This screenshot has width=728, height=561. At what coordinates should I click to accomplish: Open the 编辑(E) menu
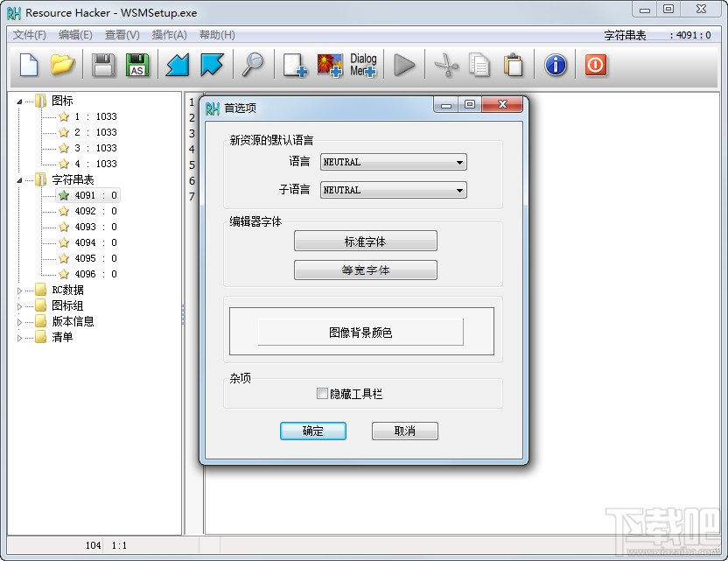[72, 35]
